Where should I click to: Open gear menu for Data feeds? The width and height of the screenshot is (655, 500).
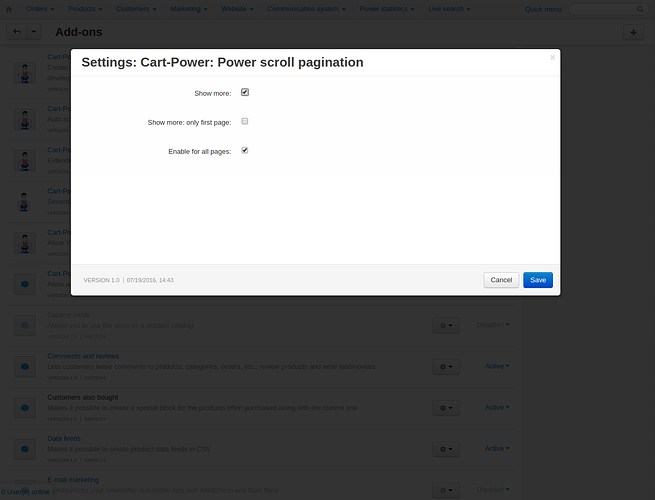[446, 449]
